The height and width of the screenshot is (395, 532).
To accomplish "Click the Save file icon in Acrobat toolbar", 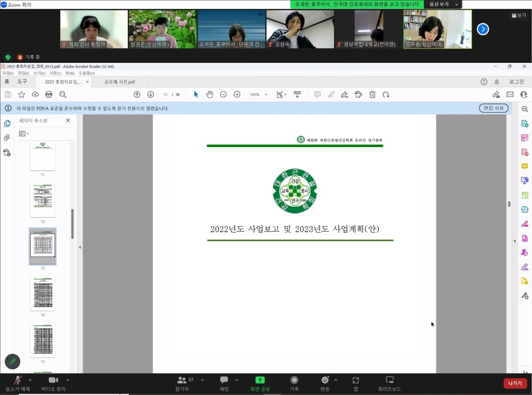I will (x=8, y=95).
